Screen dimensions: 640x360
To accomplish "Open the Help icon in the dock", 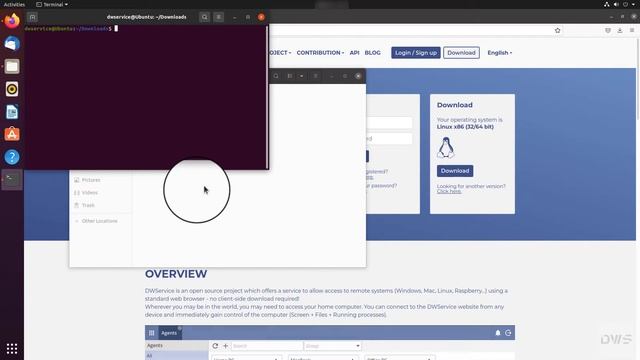I will pyautogui.click(x=12, y=157).
